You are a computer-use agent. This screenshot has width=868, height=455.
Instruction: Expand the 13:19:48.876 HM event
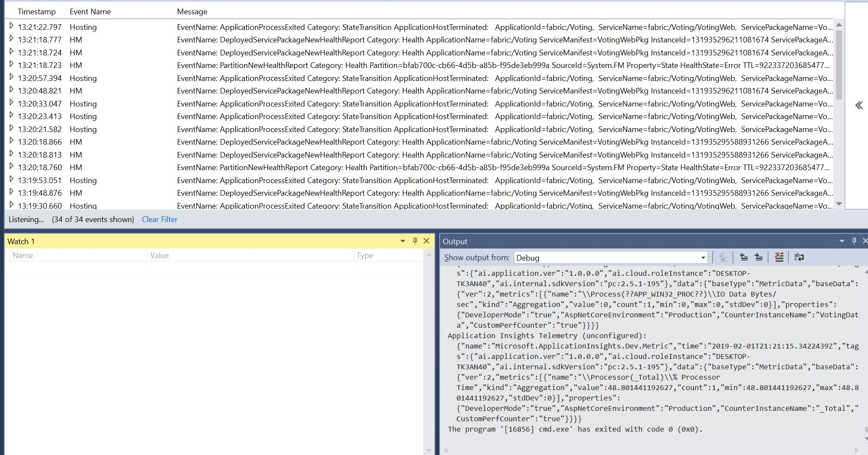tap(11, 192)
